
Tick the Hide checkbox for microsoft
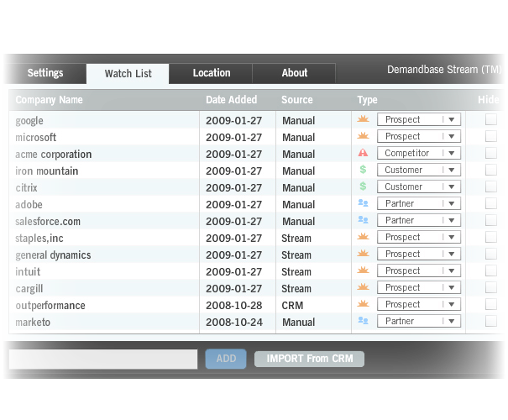click(x=491, y=136)
